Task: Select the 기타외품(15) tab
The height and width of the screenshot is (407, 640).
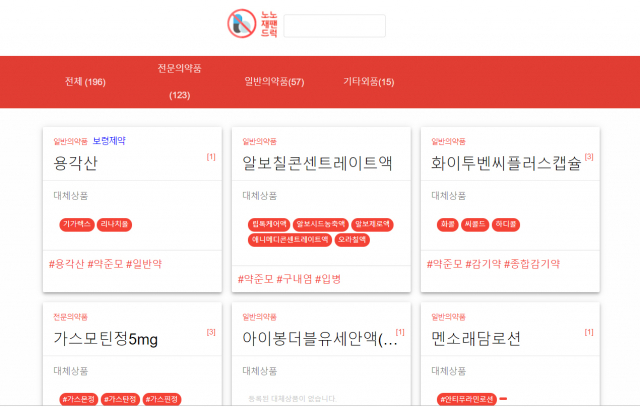Action: (369, 82)
